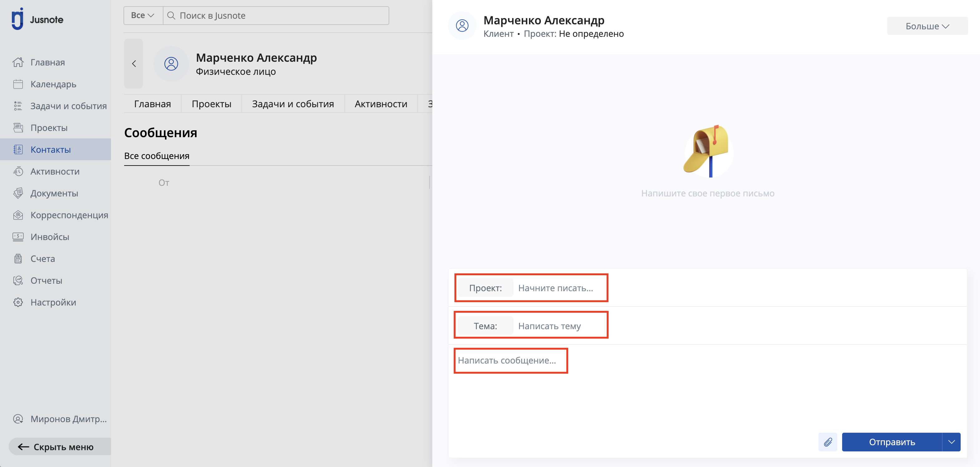
Task: Click the Задачи и события list icon
Action: pyautogui.click(x=18, y=106)
